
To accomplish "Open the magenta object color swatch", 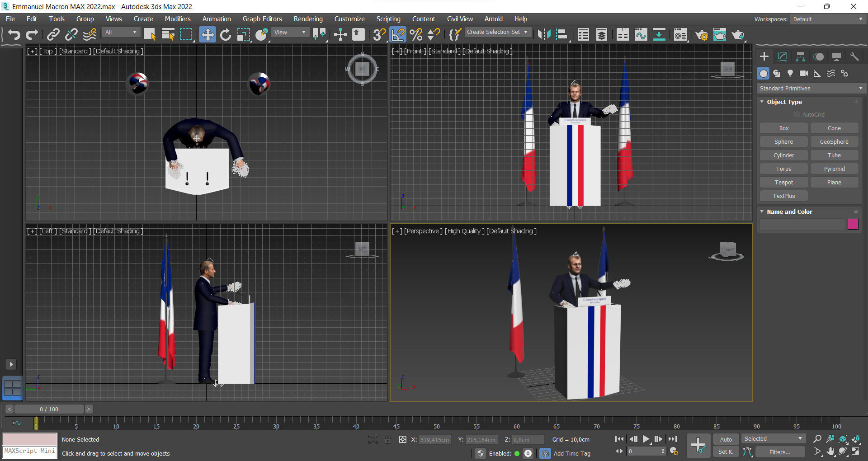I will pyautogui.click(x=853, y=224).
